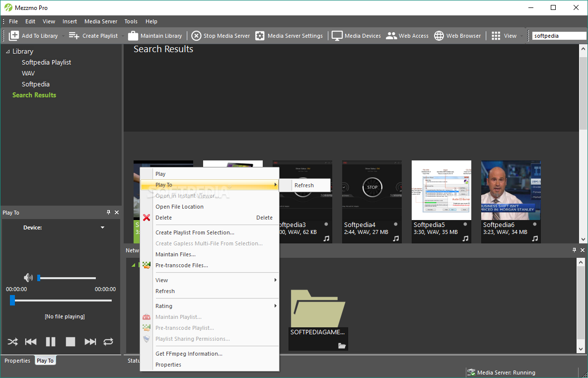Screen dimensions: 588x378
Task: Click the Add To Library toolbar button
Action: [x=33, y=36]
